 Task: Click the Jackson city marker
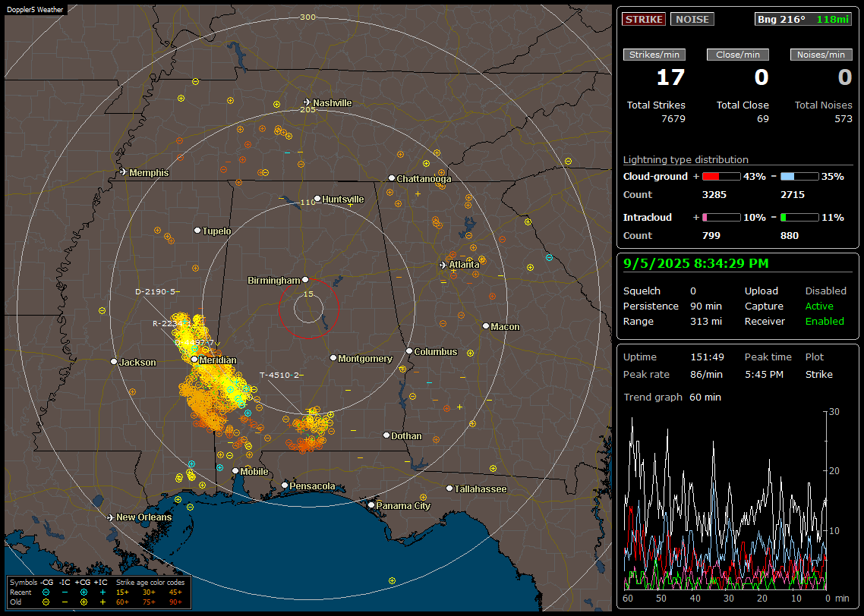tap(114, 362)
